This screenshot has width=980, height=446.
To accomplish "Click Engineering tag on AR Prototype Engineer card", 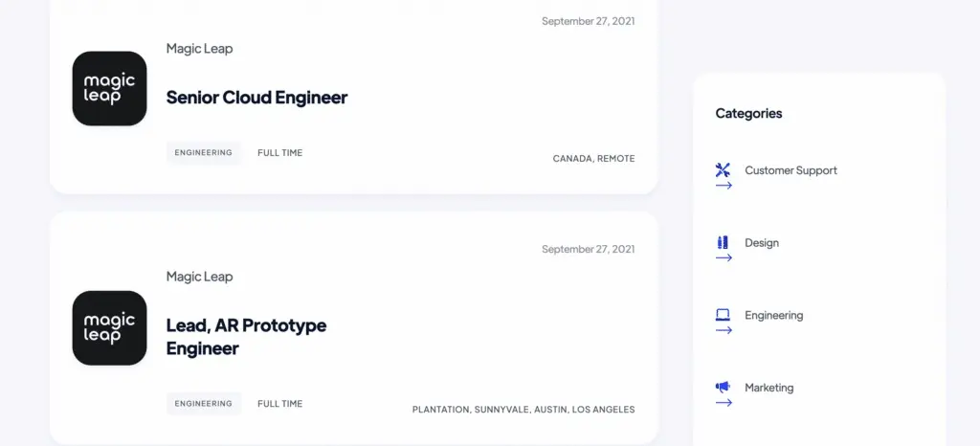I will (x=204, y=404).
